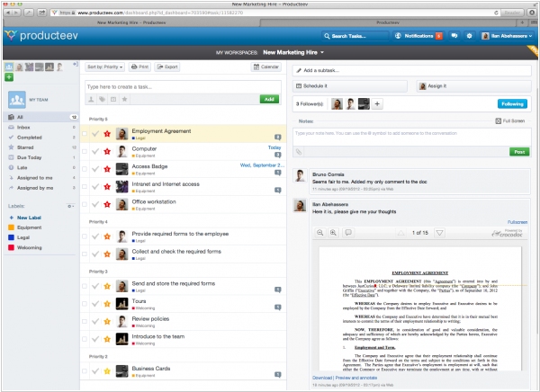Image resolution: width=540 pixels, height=392 pixels.
Task: Open the Notifications button
Action: tap(418, 36)
